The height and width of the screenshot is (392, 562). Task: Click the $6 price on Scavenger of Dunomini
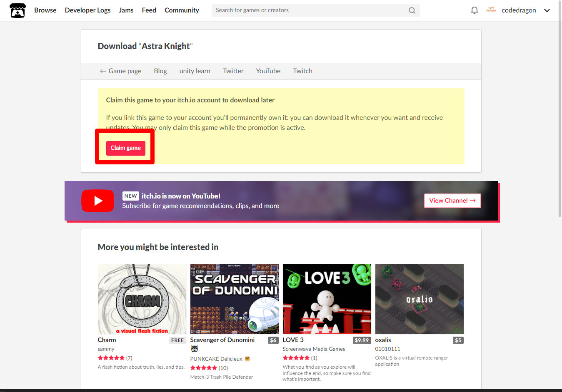pos(273,340)
